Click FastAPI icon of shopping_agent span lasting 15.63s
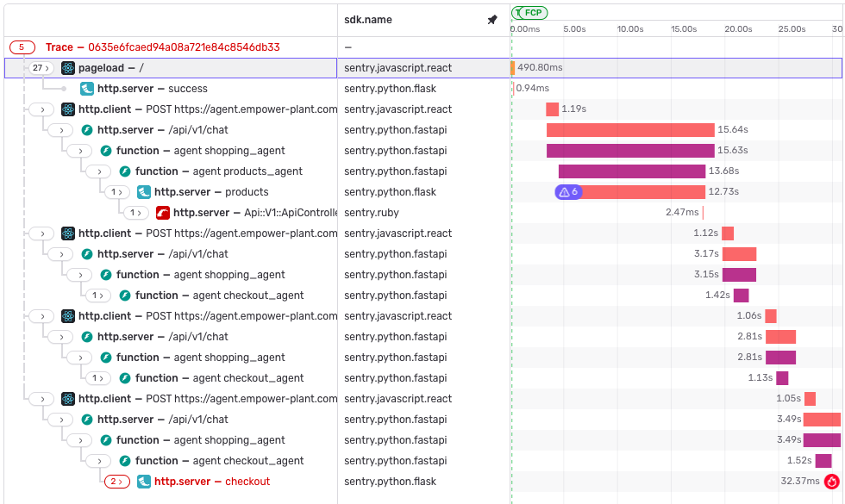Image resolution: width=845 pixels, height=504 pixels. [x=106, y=151]
